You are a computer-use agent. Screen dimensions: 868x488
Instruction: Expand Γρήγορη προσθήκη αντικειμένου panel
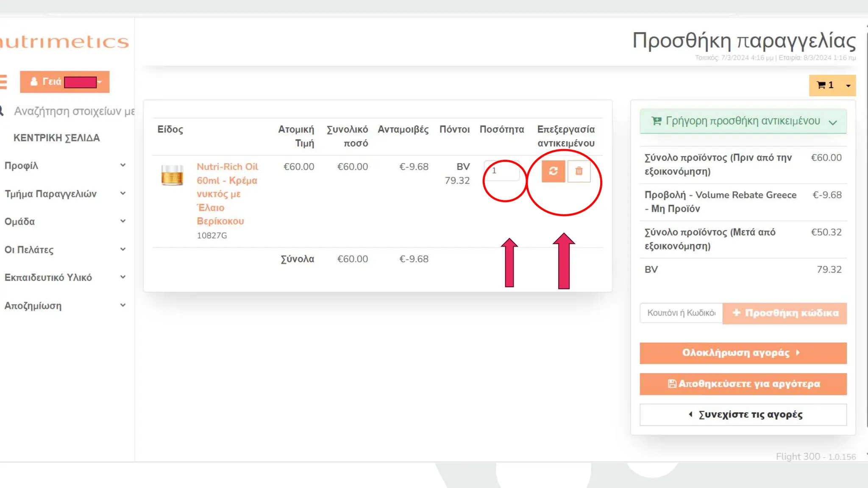click(x=743, y=122)
